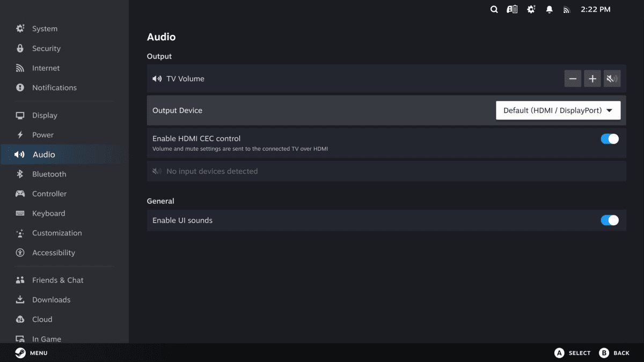The image size is (644, 362).
Task: Open the Friends & Chat settings section
Action: click(x=64, y=280)
